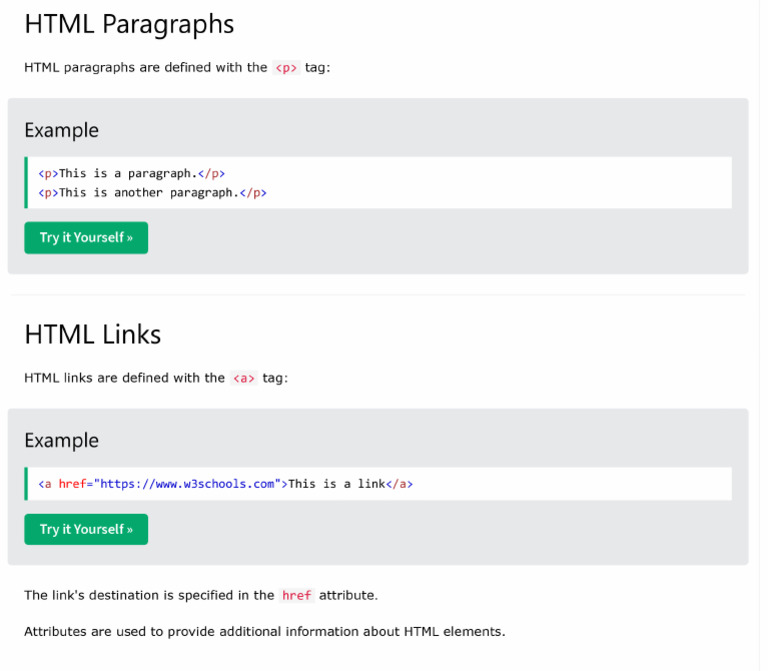Click the sentence "HTML links are defined with the"
The image size is (768, 671).
pos(124,378)
